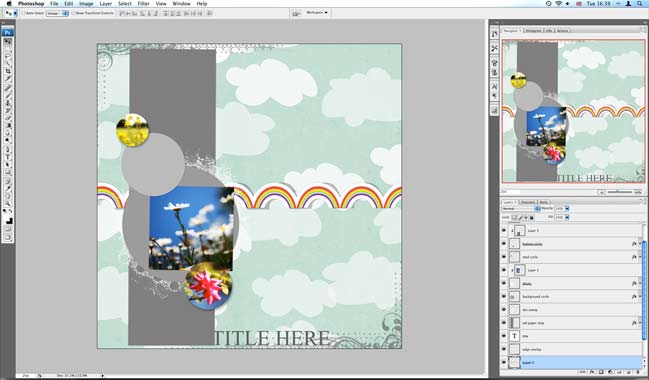Viewport: 649px width, 380px height.
Task: Open the Filter menu
Action: click(143, 3)
